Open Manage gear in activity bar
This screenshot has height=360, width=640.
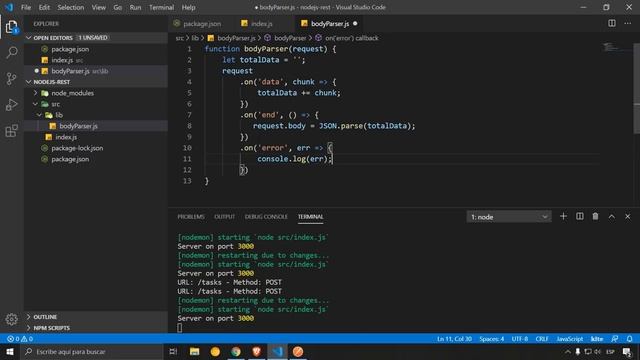(11, 319)
